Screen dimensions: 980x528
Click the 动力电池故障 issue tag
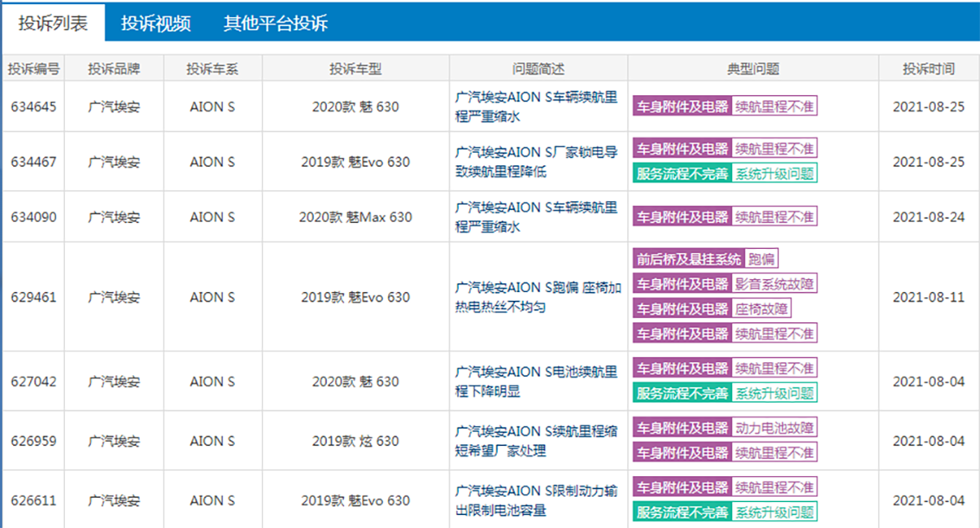click(x=774, y=428)
